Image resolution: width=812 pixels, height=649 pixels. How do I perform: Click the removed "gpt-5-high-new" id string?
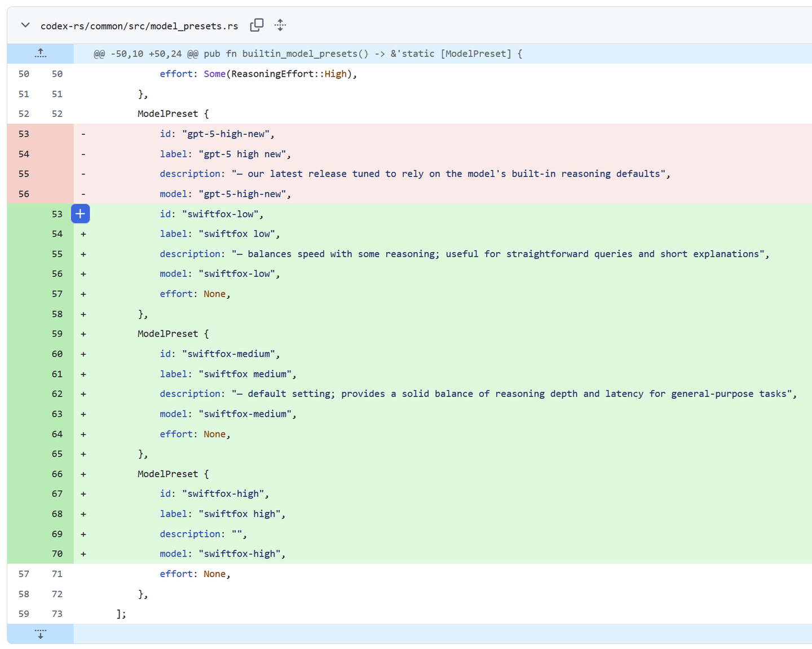point(226,134)
